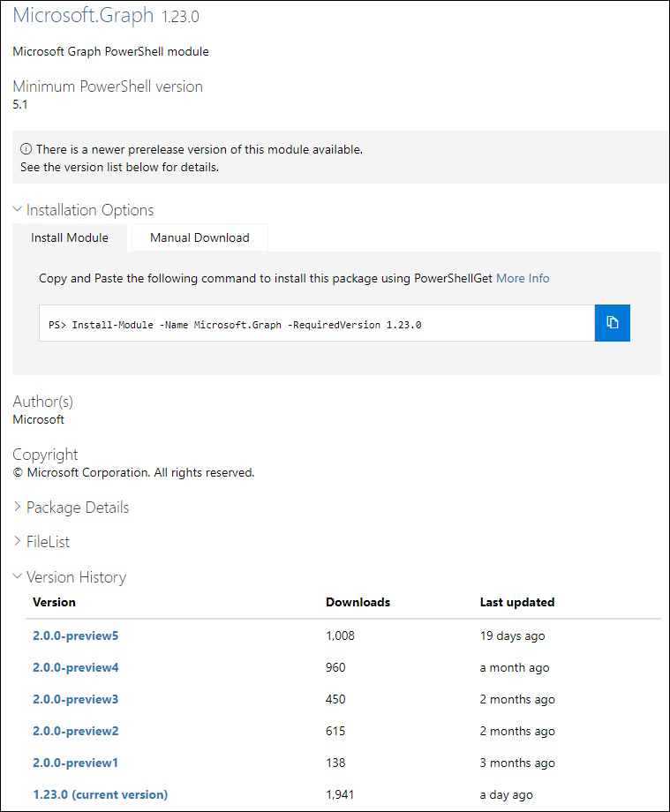
Task: Click the Install-Module command text box
Action: pyautogui.click(x=317, y=323)
